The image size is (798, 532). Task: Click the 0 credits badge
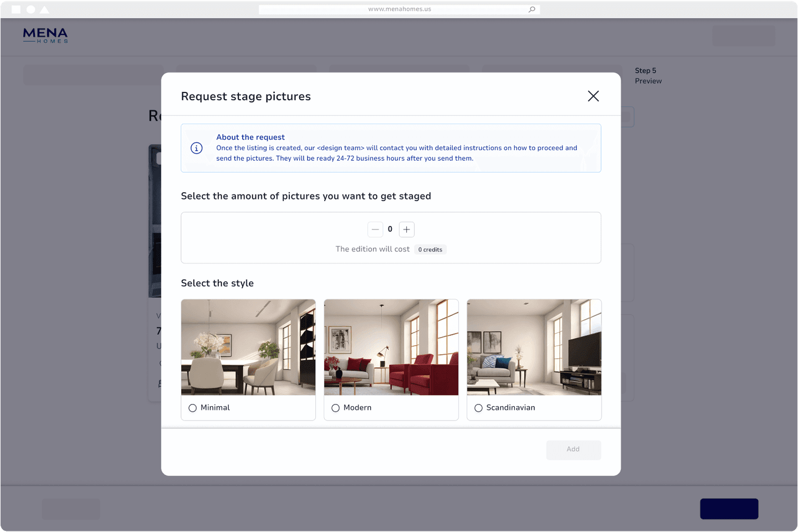pos(431,250)
